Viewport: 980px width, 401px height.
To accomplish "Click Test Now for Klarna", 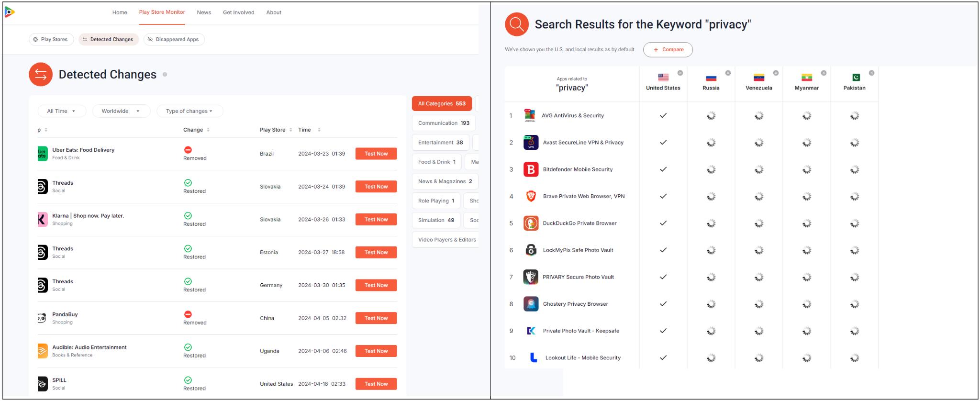I will pyautogui.click(x=376, y=220).
